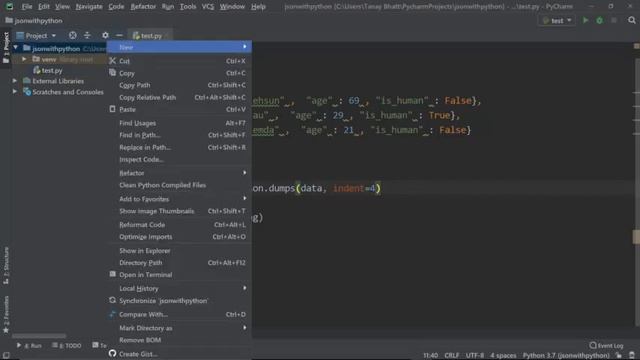Expand the venv folder node
This screenshot has height=360, width=640.
24,59
